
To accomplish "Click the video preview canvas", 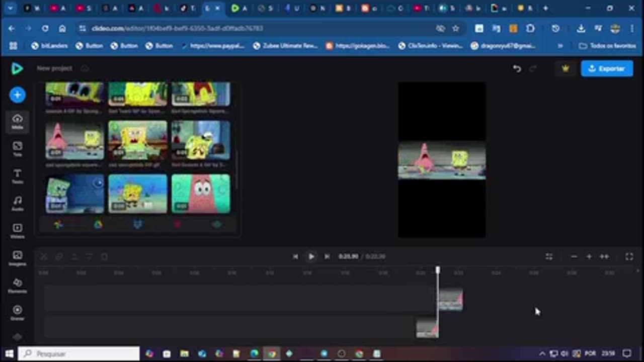I will point(442,160).
